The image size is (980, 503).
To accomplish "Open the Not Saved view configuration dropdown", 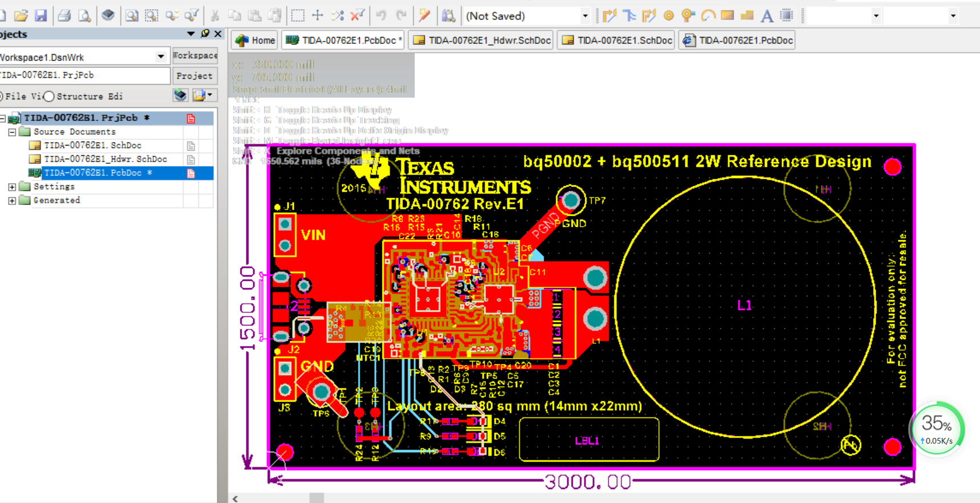I will 585,16.
